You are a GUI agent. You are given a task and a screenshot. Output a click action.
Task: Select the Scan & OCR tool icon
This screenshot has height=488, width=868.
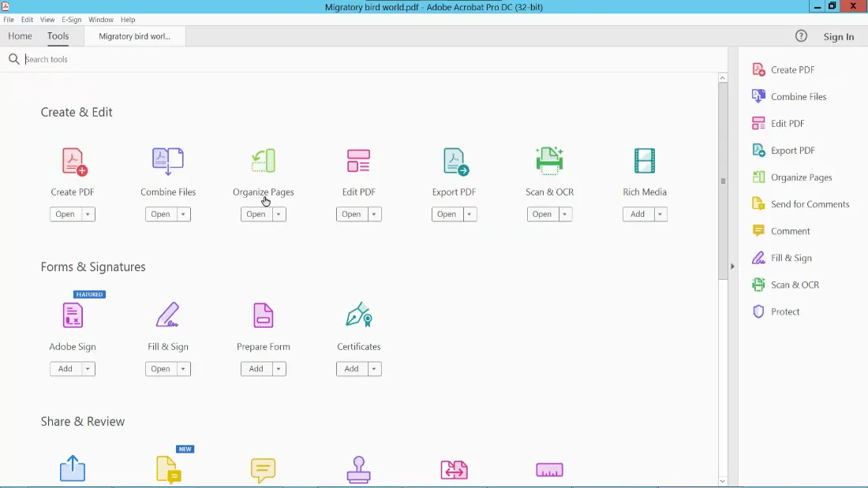(549, 162)
